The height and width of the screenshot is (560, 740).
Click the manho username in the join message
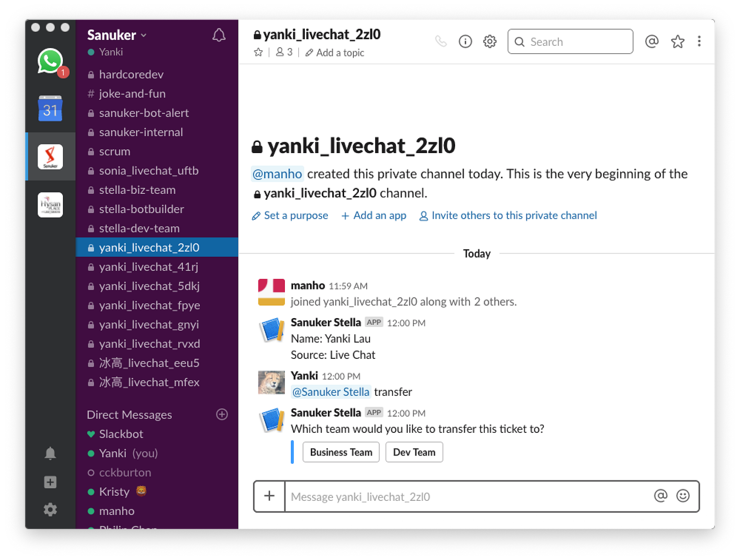308,286
